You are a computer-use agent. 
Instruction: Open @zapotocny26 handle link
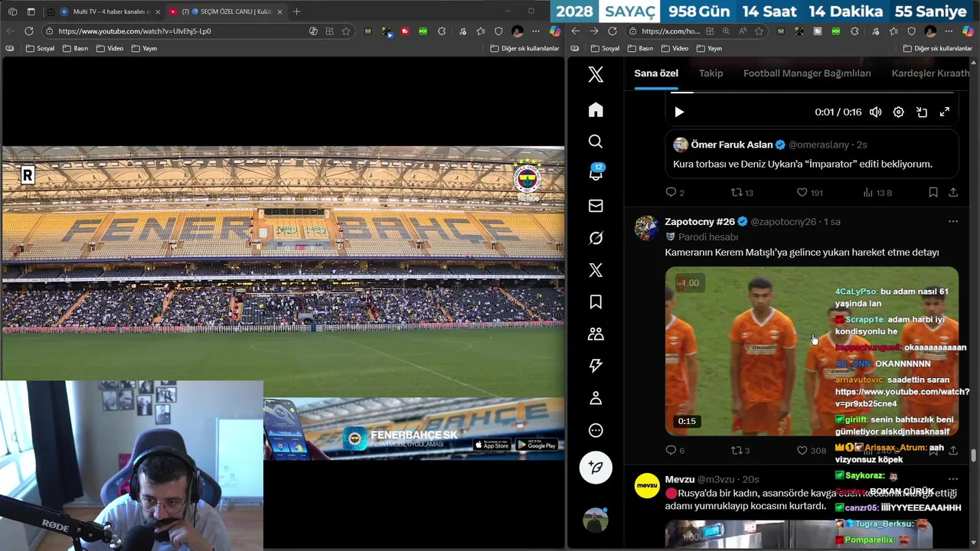click(x=783, y=222)
